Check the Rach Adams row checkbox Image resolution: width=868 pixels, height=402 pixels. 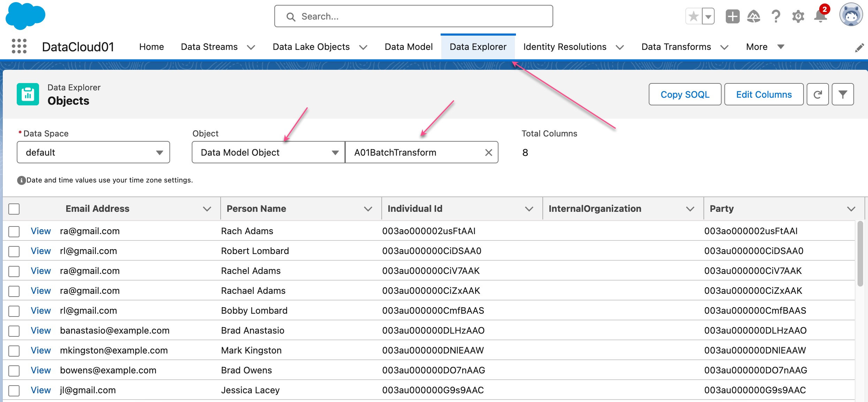14,231
